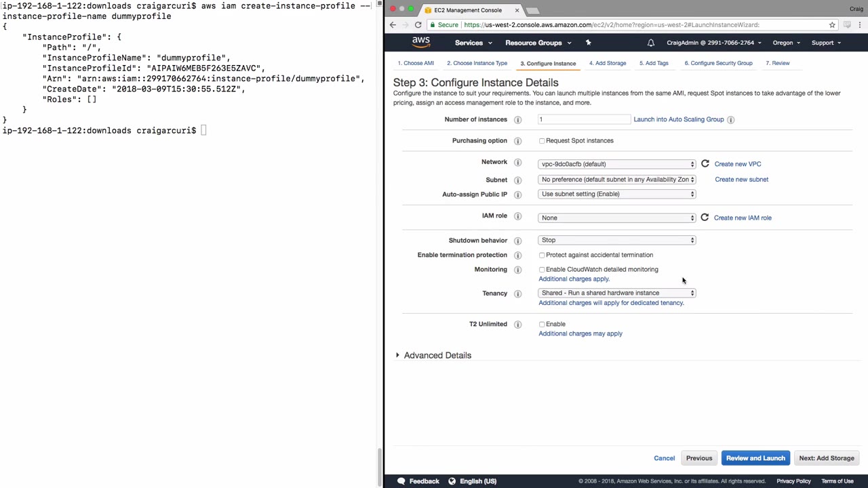The height and width of the screenshot is (488, 868).
Task: Open the CraigAdmin account menu
Action: [x=713, y=43]
